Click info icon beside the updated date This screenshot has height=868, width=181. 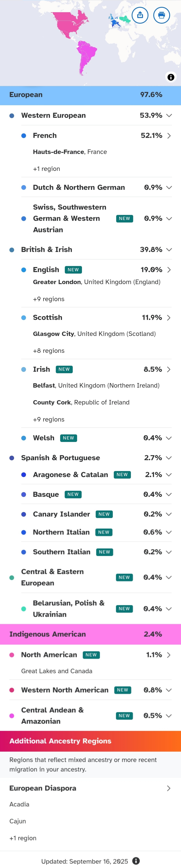pyautogui.click(x=136, y=861)
